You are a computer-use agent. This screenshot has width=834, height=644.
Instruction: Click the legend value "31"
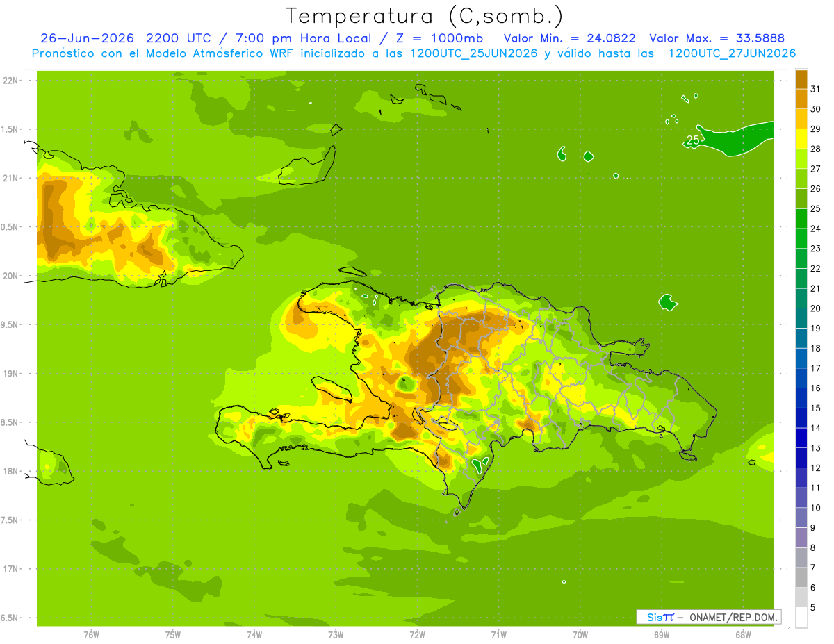(816, 89)
